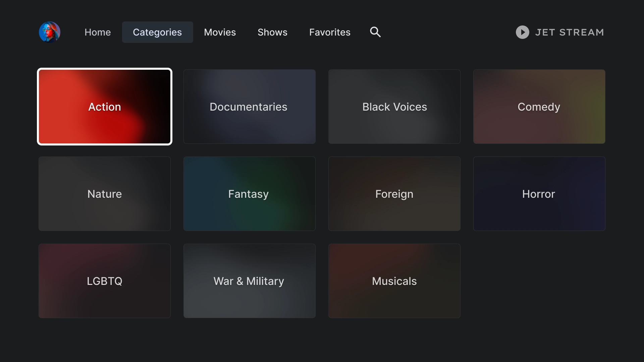Viewport: 644px width, 362px height.
Task: Open the Favorites section
Action: pyautogui.click(x=329, y=32)
